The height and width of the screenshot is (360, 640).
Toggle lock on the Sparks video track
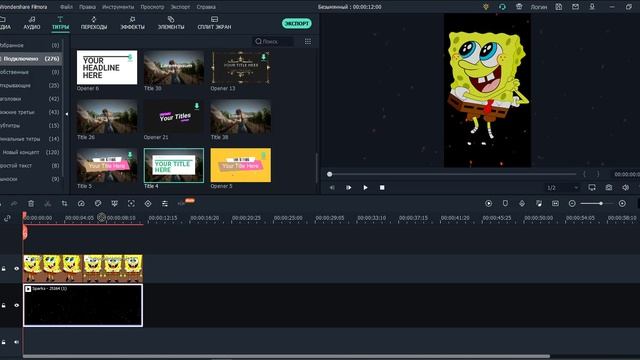click(x=4, y=305)
